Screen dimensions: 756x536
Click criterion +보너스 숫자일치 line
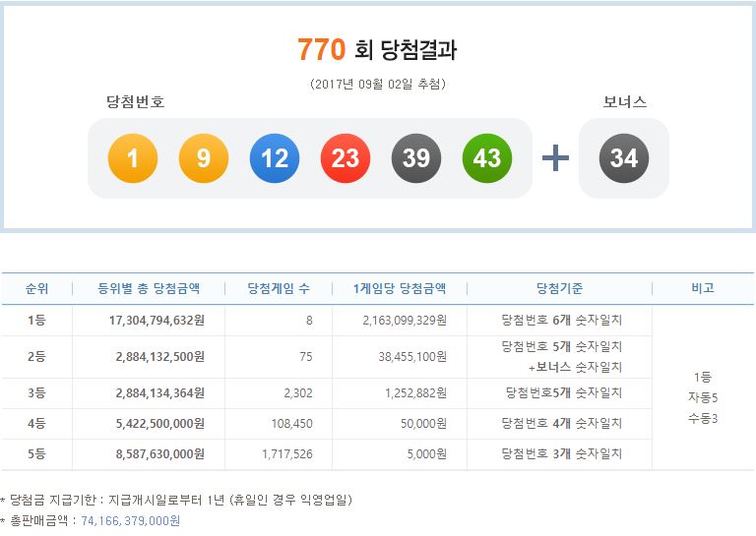coord(575,368)
